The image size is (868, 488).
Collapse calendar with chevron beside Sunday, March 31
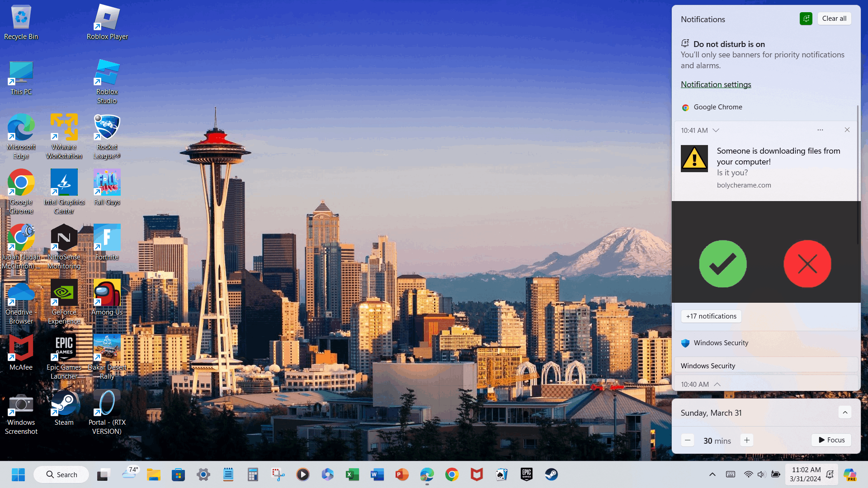tap(844, 413)
